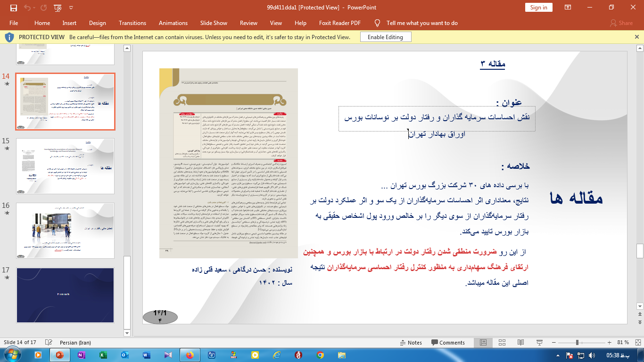Open the Help tab
This screenshot has width=644, height=362.
click(x=300, y=23)
